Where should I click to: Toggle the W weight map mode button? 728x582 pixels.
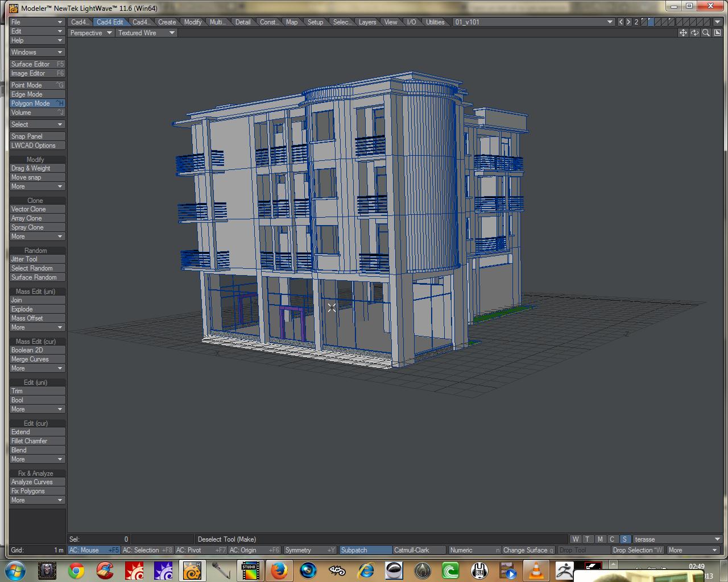coord(576,539)
